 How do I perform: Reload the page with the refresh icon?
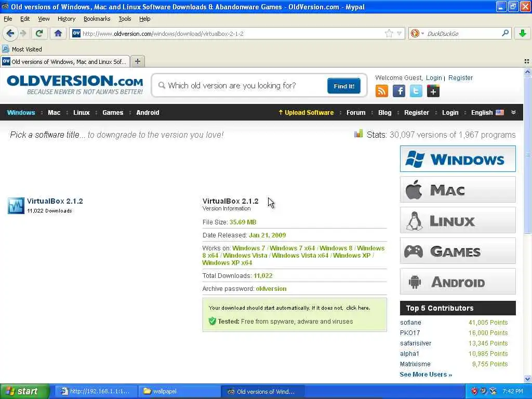[39, 33]
